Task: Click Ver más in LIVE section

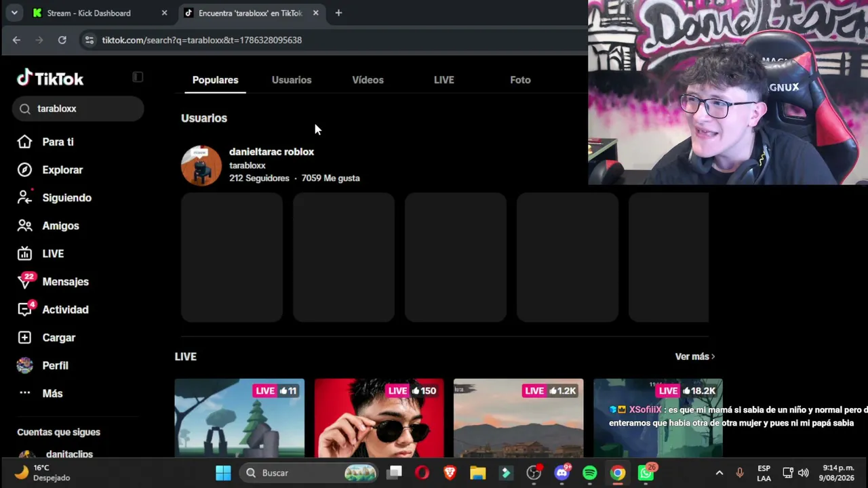Action: [695, 357]
